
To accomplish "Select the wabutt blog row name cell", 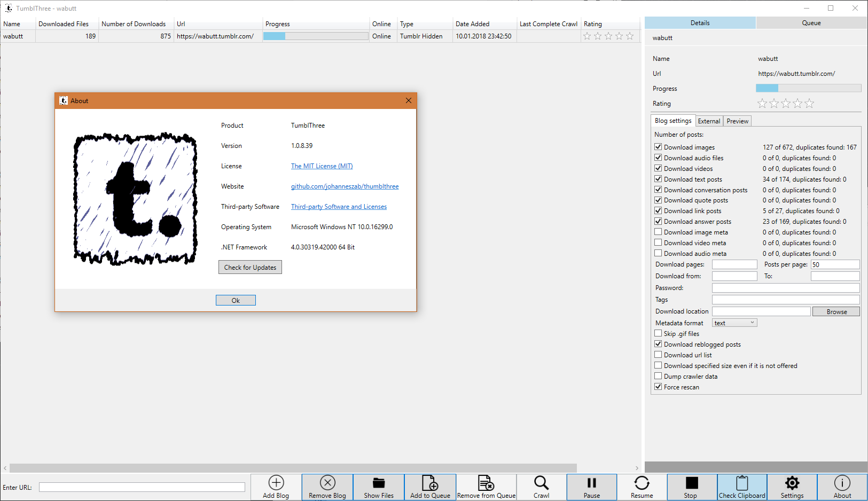I will [18, 36].
